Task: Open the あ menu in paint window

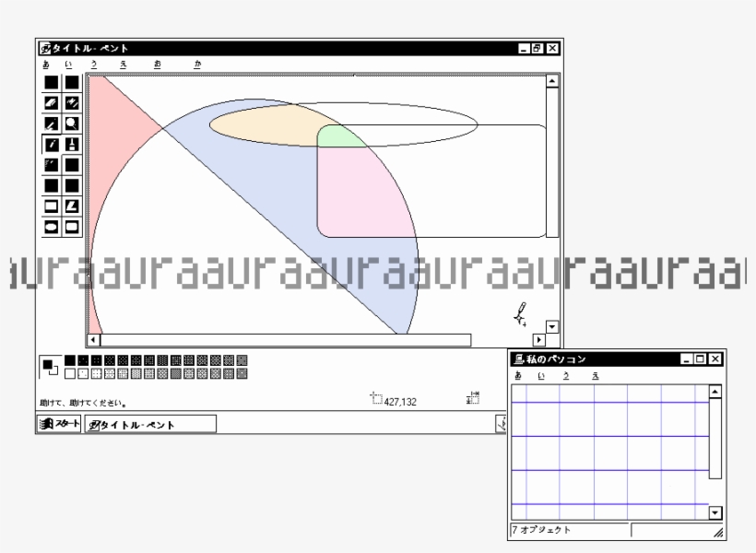Action: coord(45,65)
